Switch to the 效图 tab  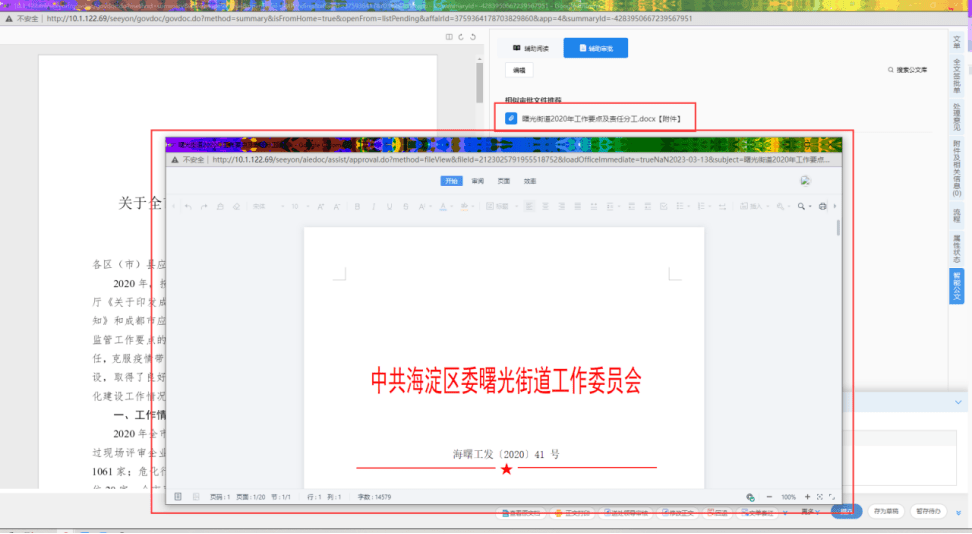click(x=529, y=181)
